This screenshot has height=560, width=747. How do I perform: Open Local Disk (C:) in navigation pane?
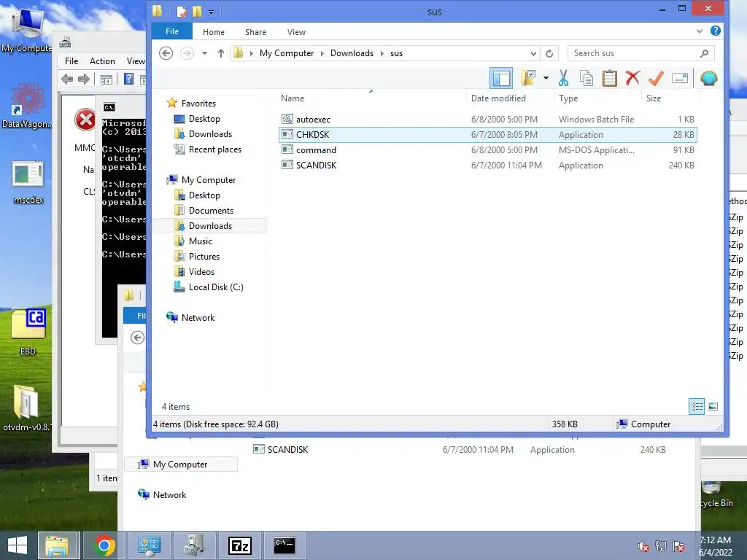(209, 287)
